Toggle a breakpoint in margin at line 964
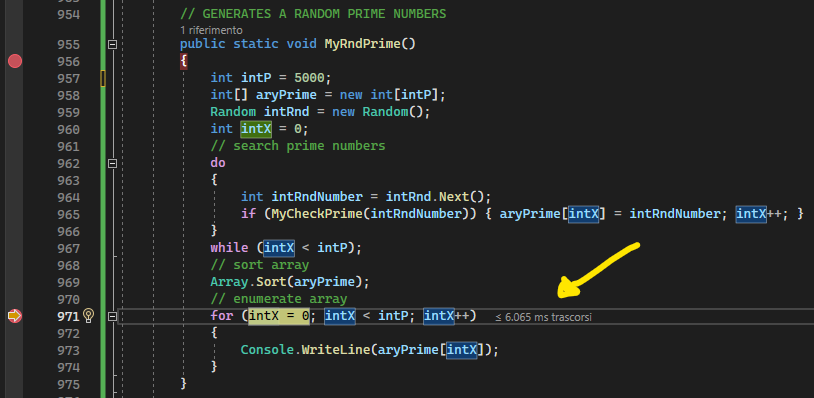 coord(15,197)
